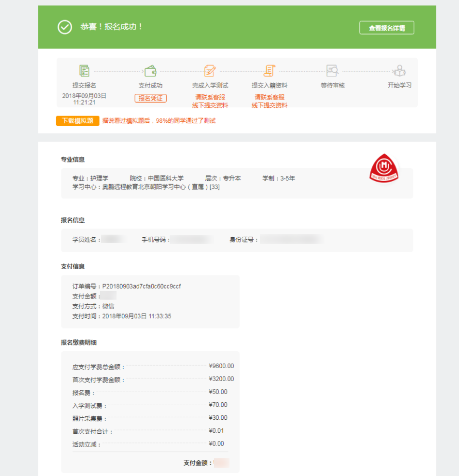Click 请联系客服 link under 提交入籍资料
Image resolution: width=459 pixels, height=476 pixels.
270,96
